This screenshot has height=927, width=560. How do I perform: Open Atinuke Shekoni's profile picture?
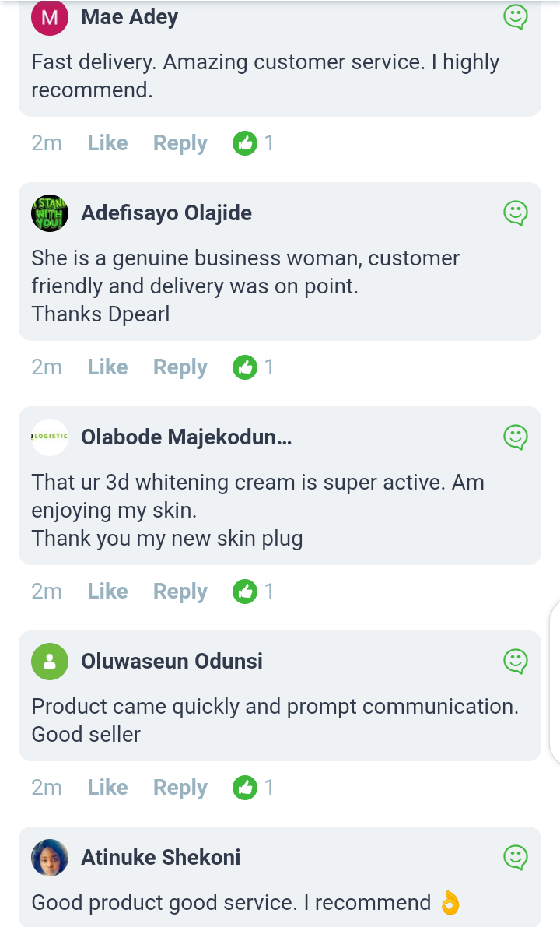click(x=50, y=858)
